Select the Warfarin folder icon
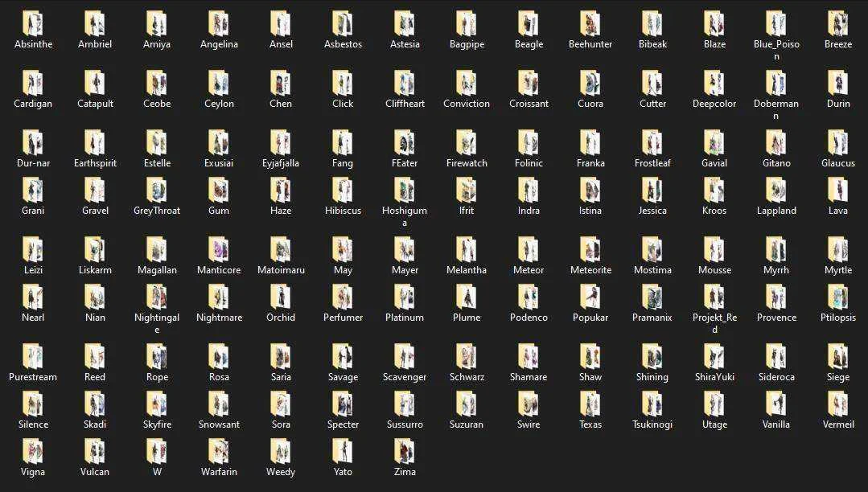 point(219,452)
